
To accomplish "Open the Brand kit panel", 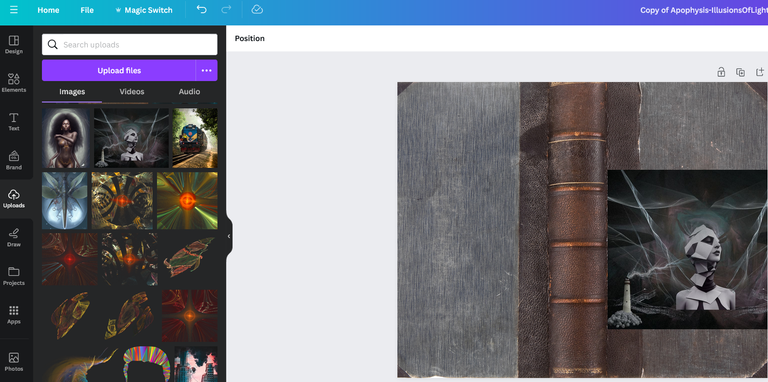I will tap(14, 160).
